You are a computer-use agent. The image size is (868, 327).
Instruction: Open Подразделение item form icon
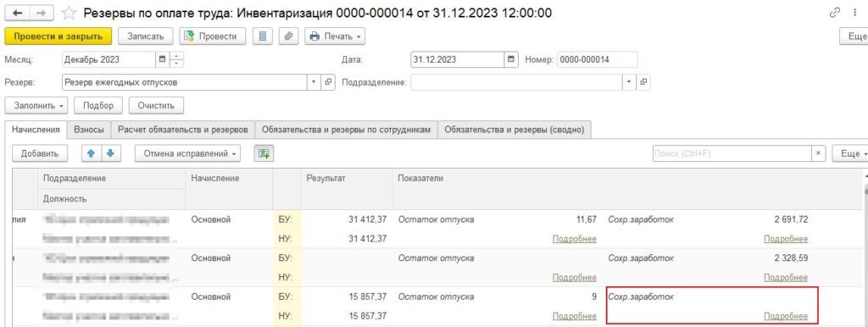tap(643, 82)
